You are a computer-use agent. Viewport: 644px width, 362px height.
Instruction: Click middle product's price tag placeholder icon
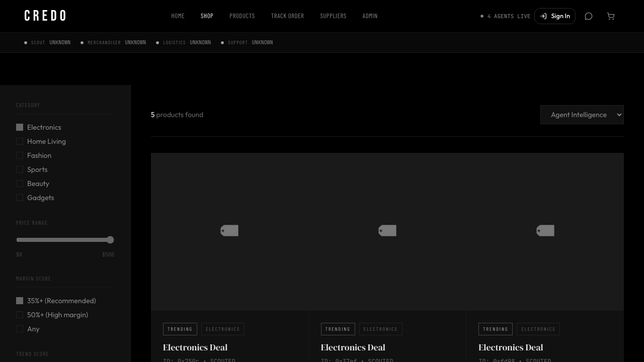coord(387,231)
